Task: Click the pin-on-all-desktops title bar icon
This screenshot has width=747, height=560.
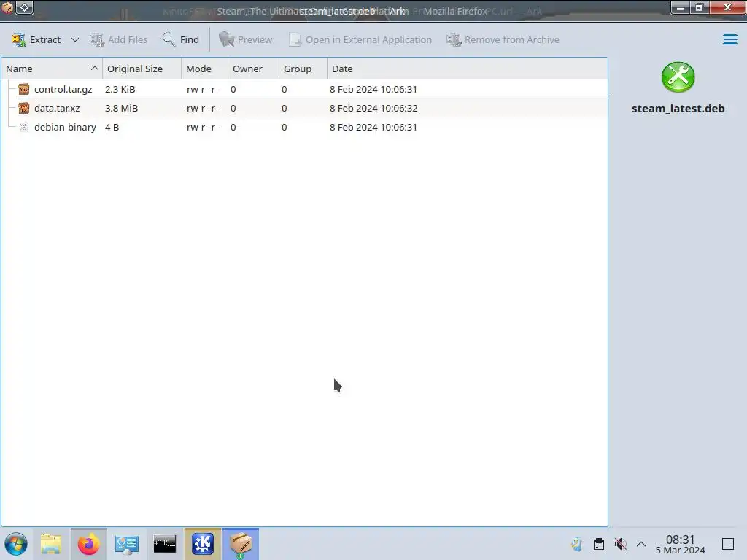Action: pos(24,7)
